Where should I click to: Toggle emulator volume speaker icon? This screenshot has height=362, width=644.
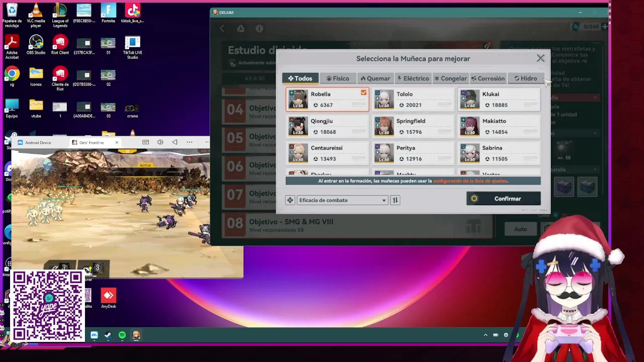click(x=160, y=142)
